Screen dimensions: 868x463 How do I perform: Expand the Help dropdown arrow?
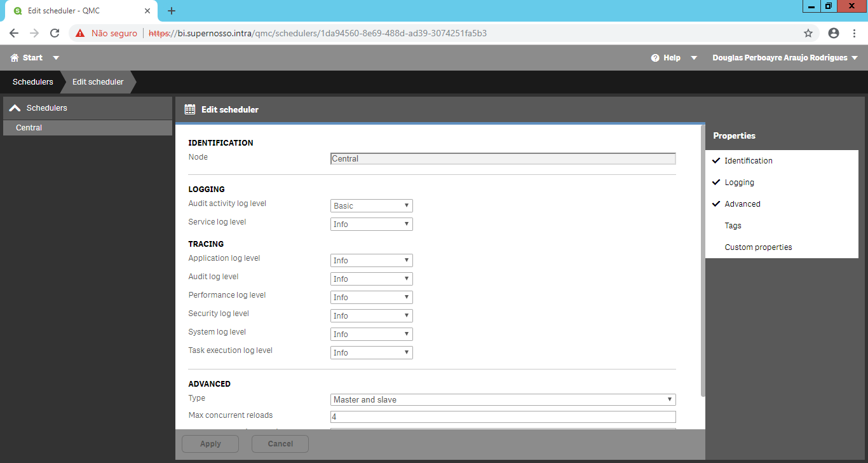694,58
